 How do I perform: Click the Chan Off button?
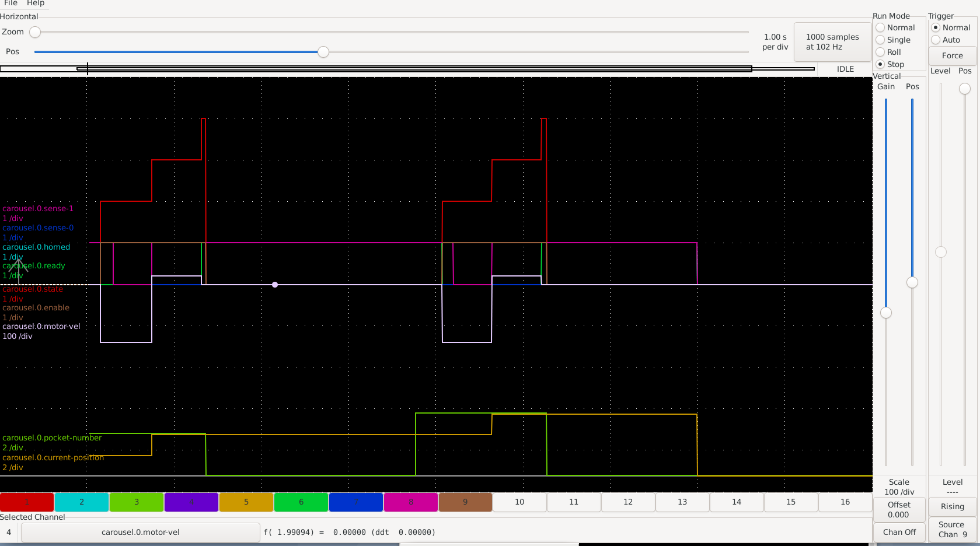pyautogui.click(x=899, y=532)
